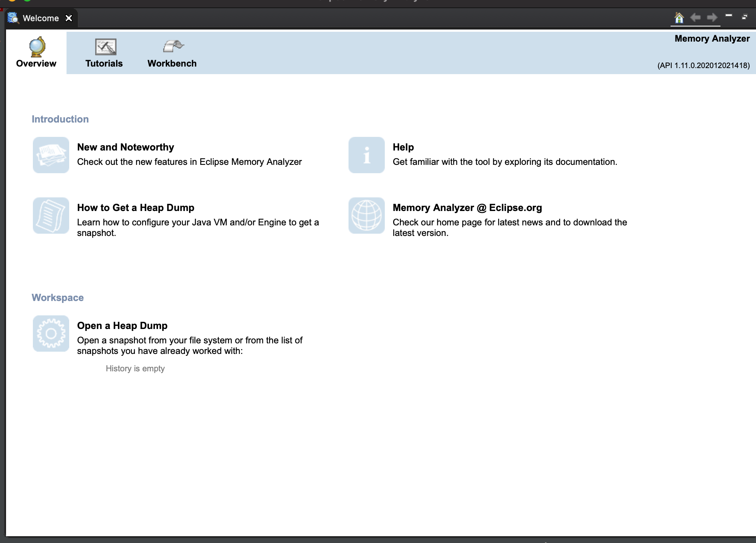Click Open a Heap Dump title
Image resolution: width=756 pixels, height=543 pixels.
click(122, 326)
